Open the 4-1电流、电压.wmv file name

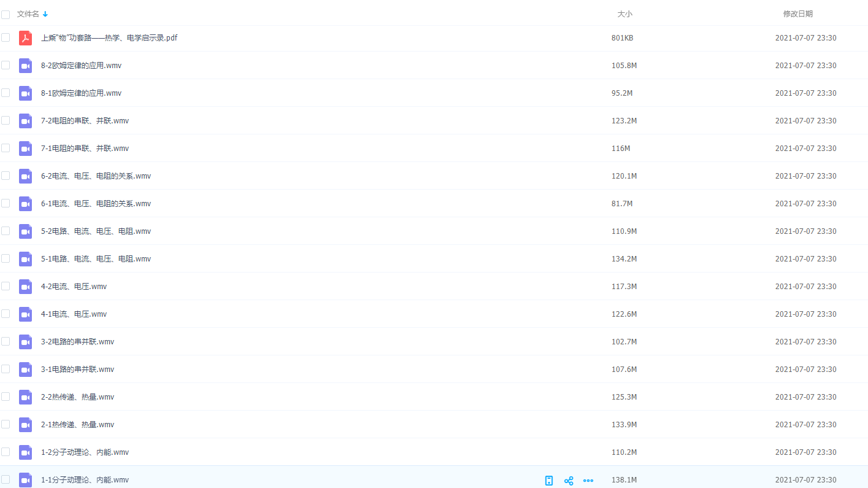coord(74,314)
